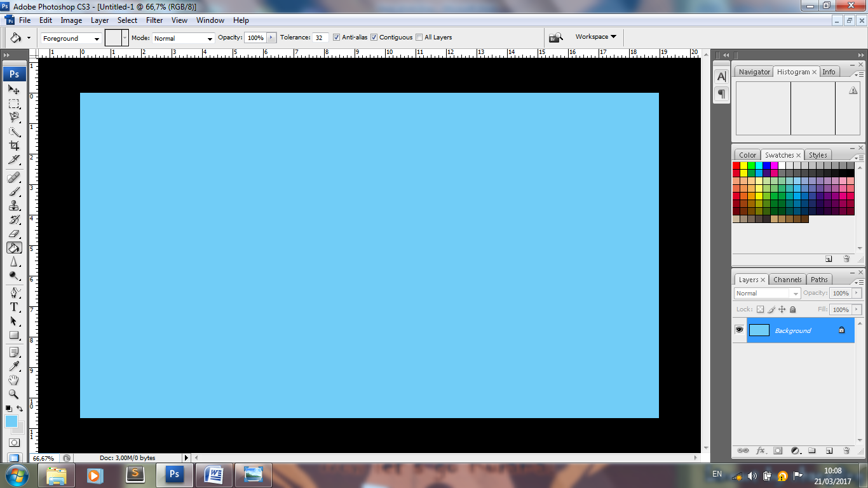Choose the Eraser tool
This screenshot has height=488, width=868.
(x=14, y=234)
